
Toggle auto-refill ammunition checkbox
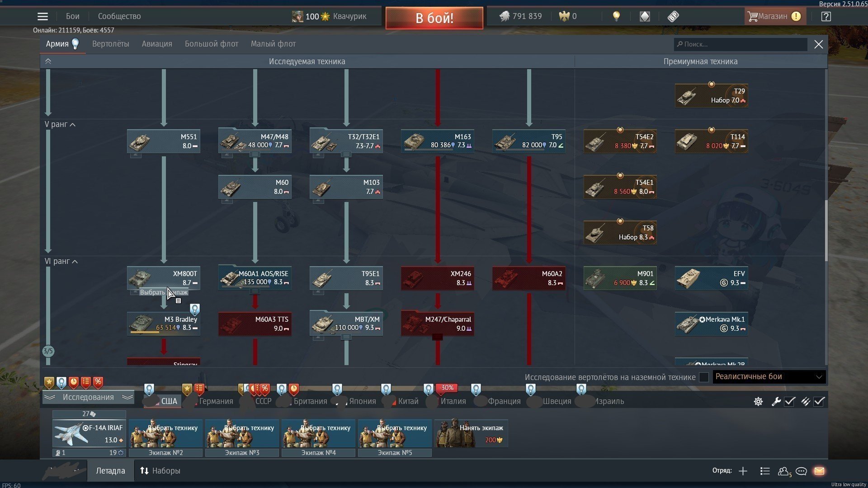coord(819,401)
